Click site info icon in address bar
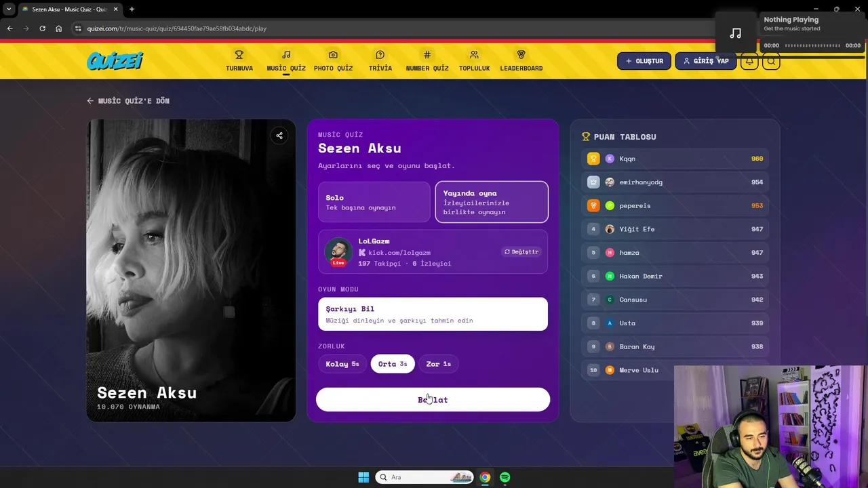This screenshot has width=868, height=488. (x=78, y=28)
